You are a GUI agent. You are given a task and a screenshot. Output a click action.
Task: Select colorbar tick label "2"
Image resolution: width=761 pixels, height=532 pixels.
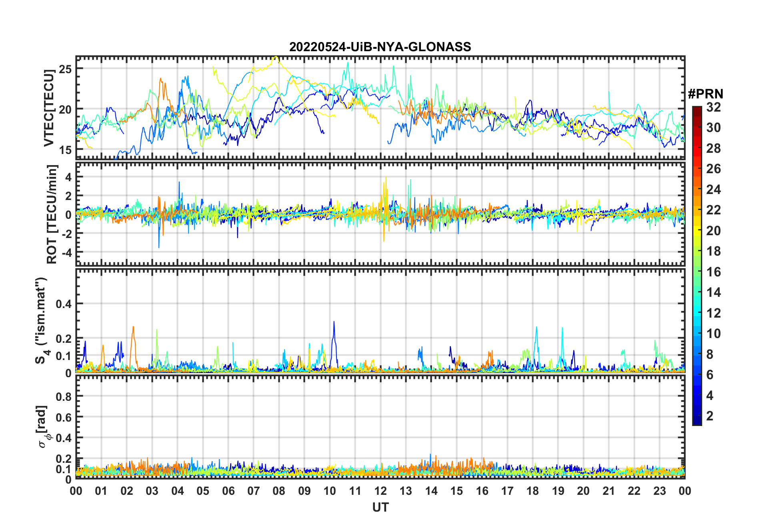710,416
